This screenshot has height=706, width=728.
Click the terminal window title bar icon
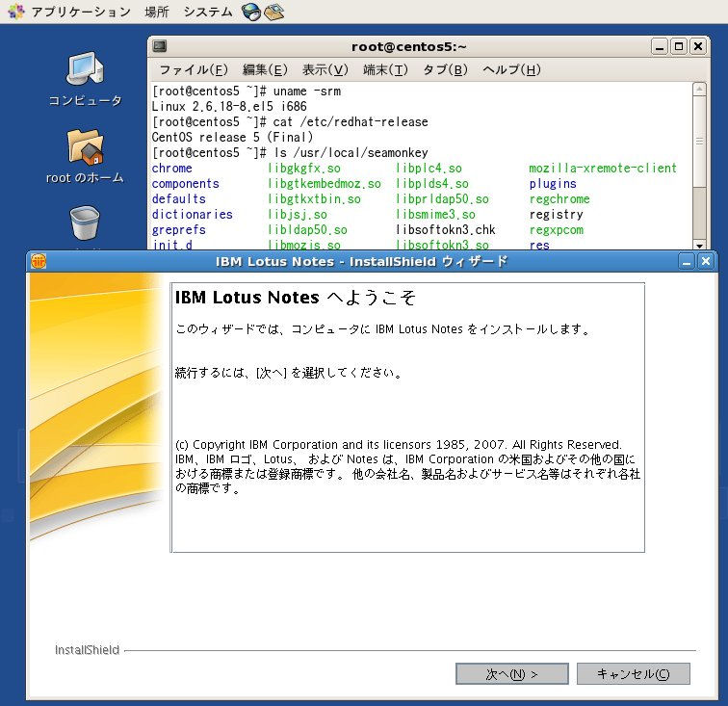coord(160,46)
